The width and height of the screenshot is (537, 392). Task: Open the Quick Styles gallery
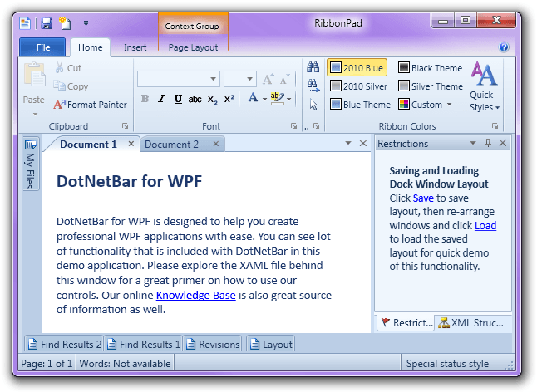point(485,86)
